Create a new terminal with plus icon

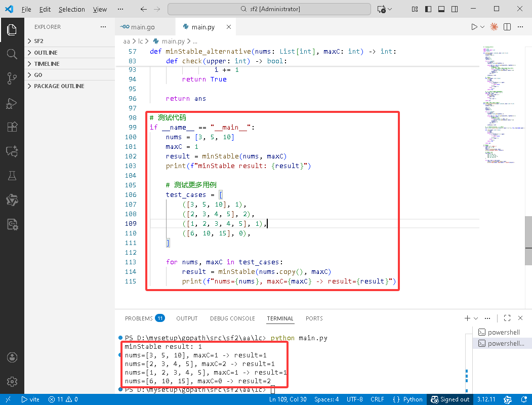point(467,318)
